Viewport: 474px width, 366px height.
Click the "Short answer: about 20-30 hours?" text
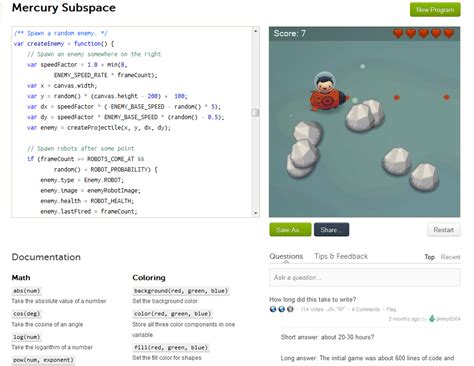click(327, 337)
